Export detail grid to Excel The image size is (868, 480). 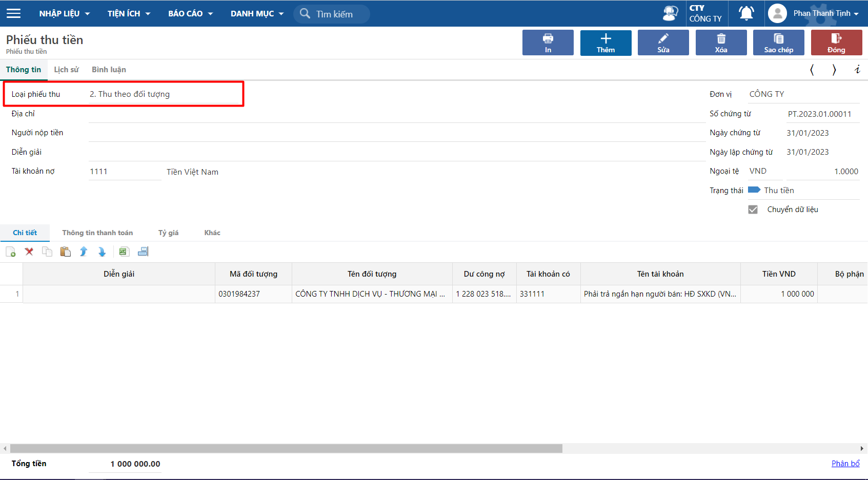[x=124, y=252]
